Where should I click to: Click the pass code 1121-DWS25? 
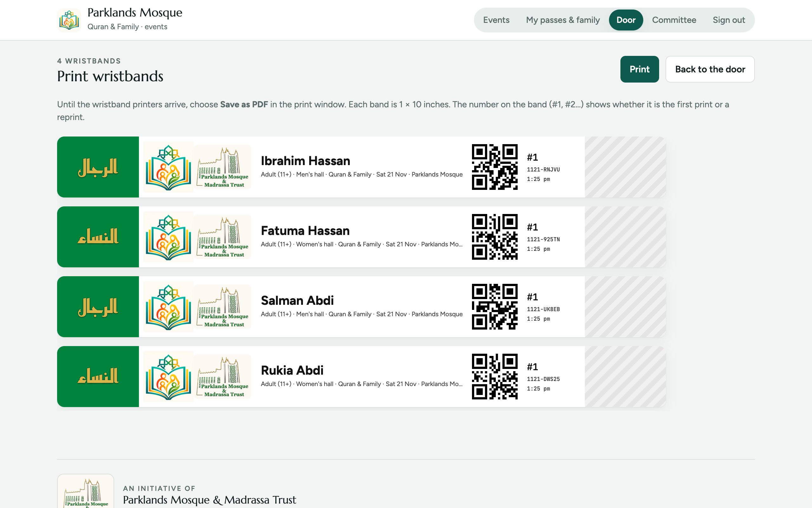(x=543, y=379)
